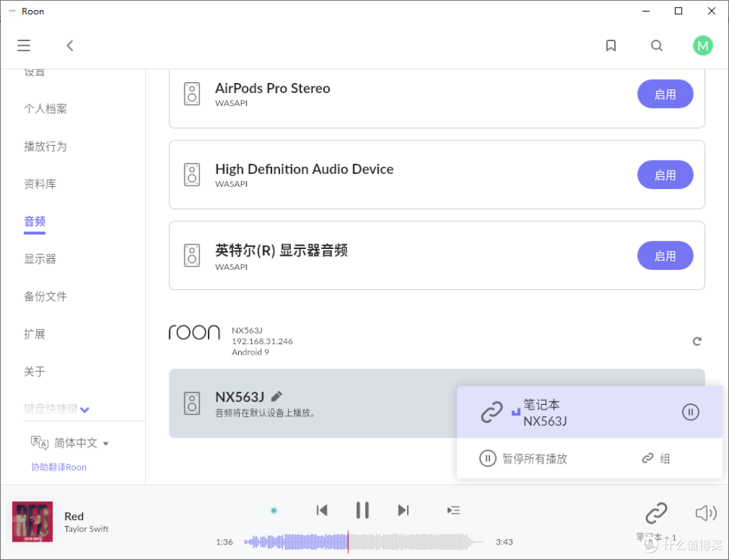Screen dimensions: 729x560
Task: Open the volume speaker control
Action: point(705,513)
